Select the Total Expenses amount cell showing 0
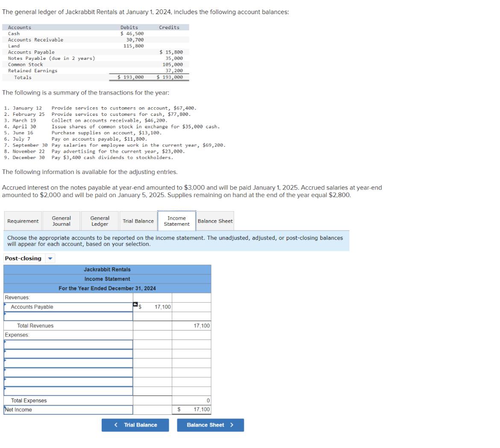Image resolution: width=500 pixels, height=448 pixels. pos(191,401)
